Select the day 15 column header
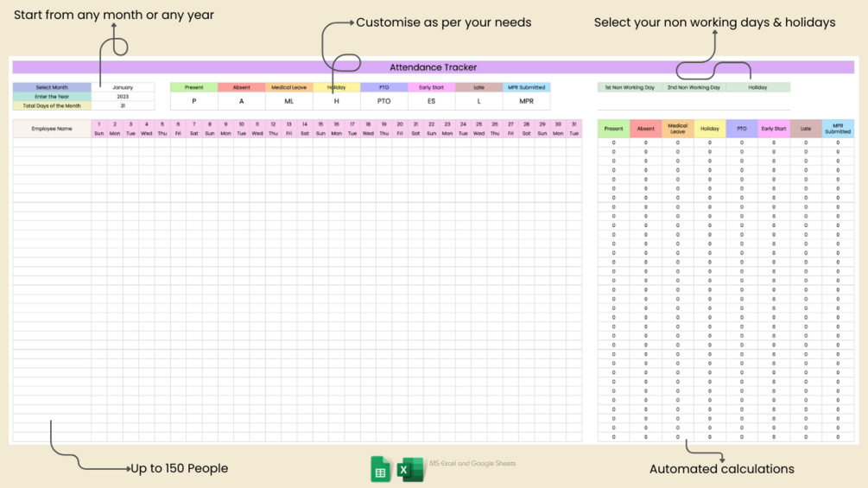This screenshot has height=488, width=868. 320,129
